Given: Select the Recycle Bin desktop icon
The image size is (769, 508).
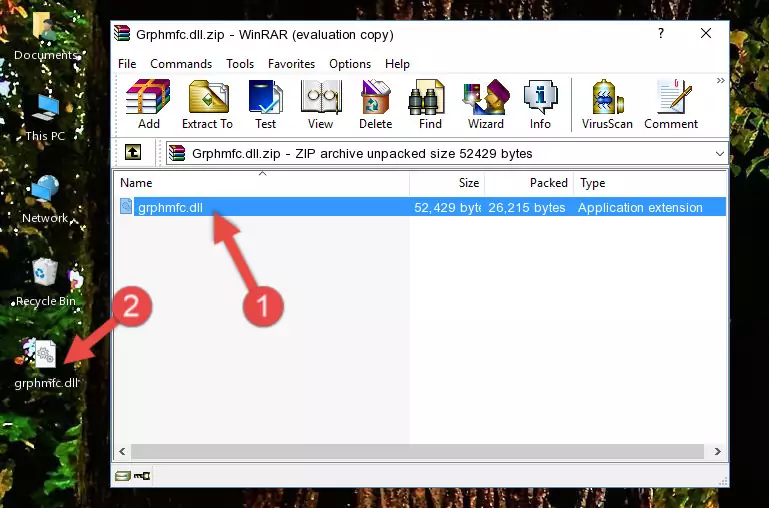Looking at the screenshot, I should (45, 283).
